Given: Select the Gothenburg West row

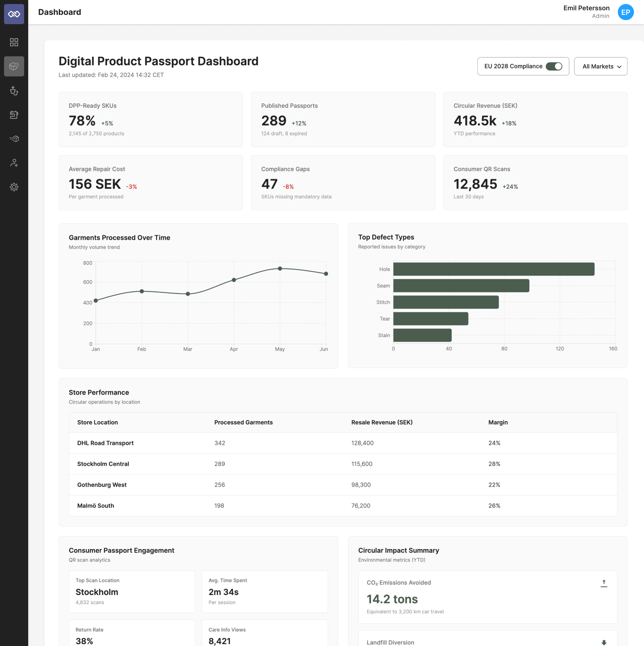Looking at the screenshot, I should click(343, 485).
